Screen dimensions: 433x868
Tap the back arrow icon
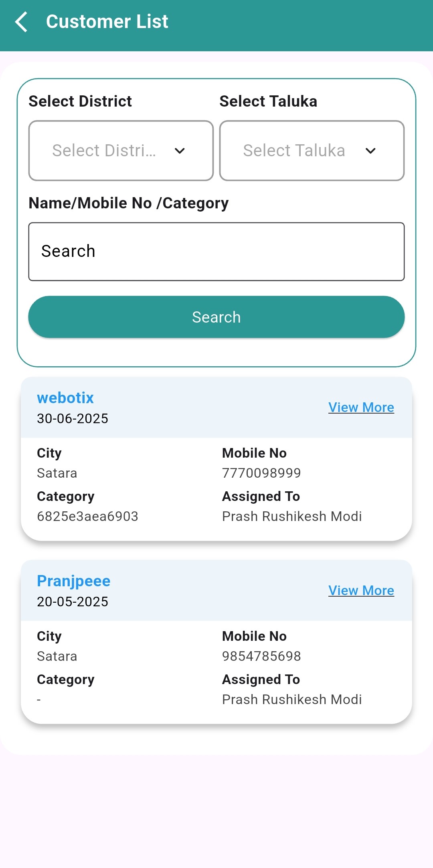click(21, 22)
